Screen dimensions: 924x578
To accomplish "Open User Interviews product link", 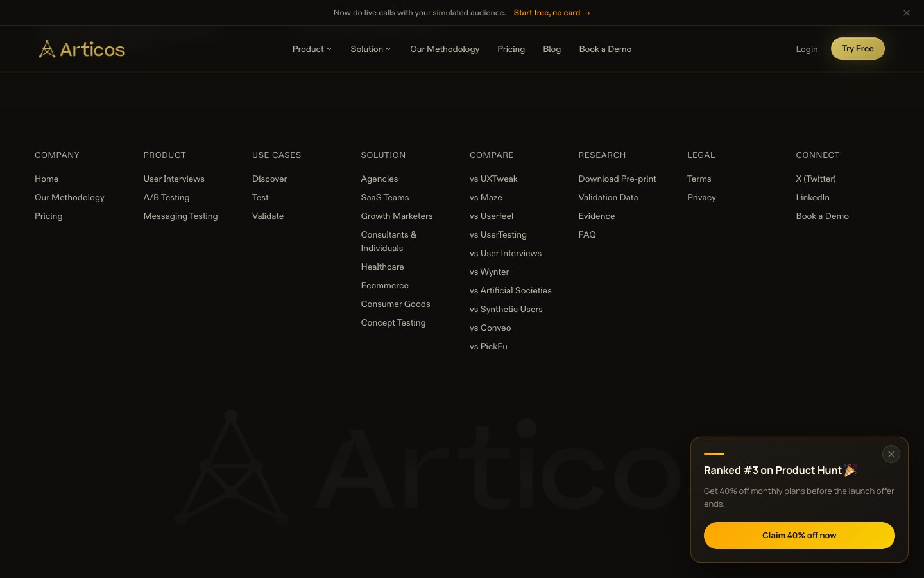I will tap(174, 179).
